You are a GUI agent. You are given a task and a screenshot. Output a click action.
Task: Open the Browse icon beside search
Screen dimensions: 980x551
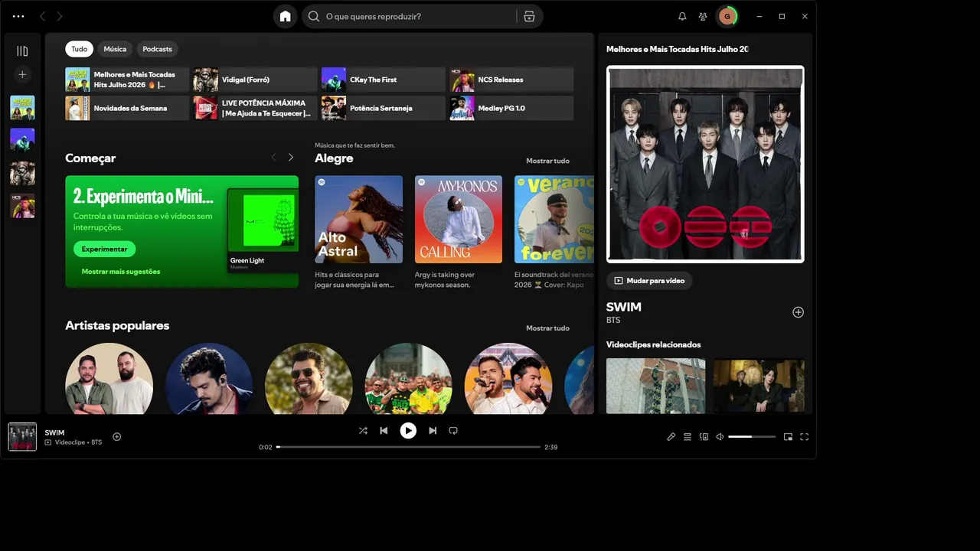pos(529,16)
